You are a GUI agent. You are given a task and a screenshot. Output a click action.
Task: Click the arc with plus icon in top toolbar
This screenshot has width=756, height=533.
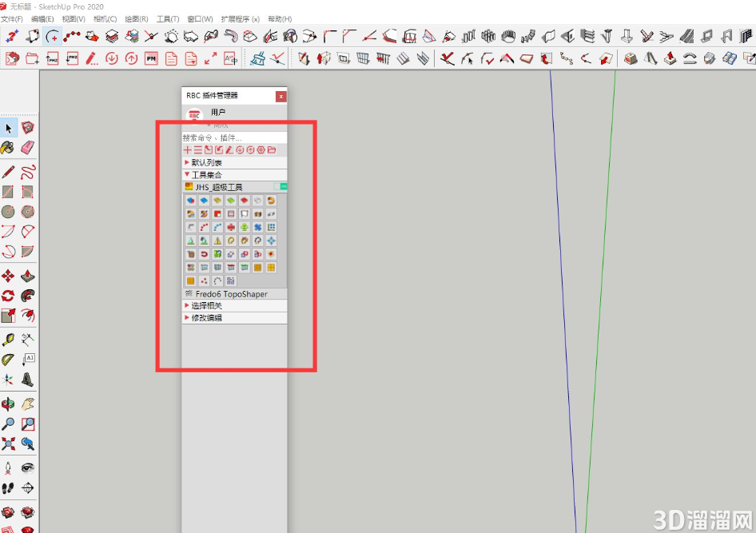point(52,36)
